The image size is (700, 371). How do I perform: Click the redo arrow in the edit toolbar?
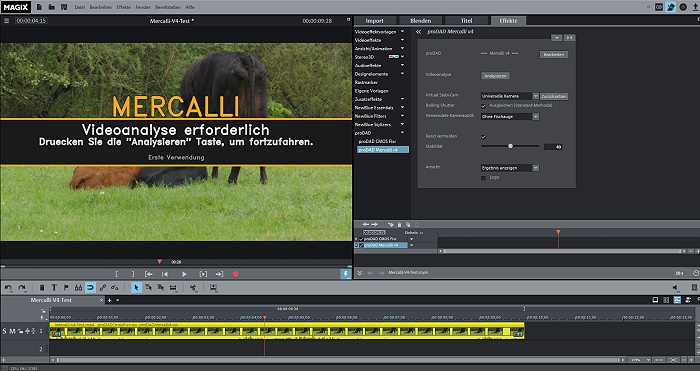click(x=22, y=288)
